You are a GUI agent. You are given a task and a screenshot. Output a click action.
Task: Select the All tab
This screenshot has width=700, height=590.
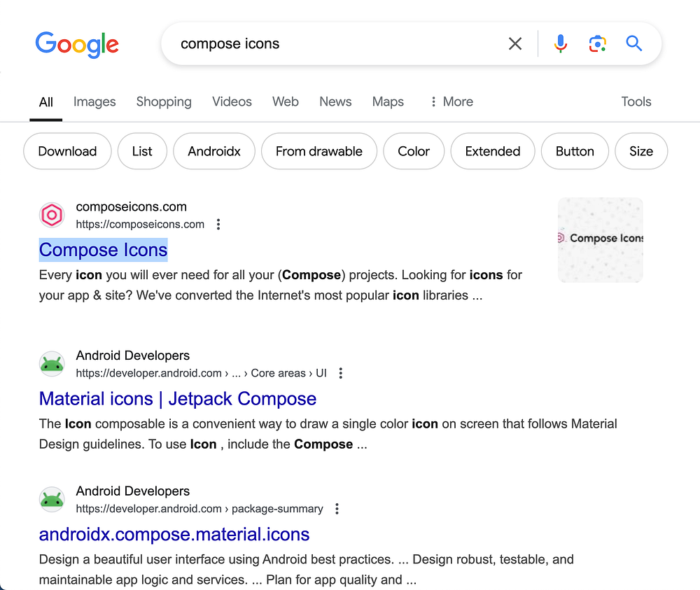(x=46, y=102)
